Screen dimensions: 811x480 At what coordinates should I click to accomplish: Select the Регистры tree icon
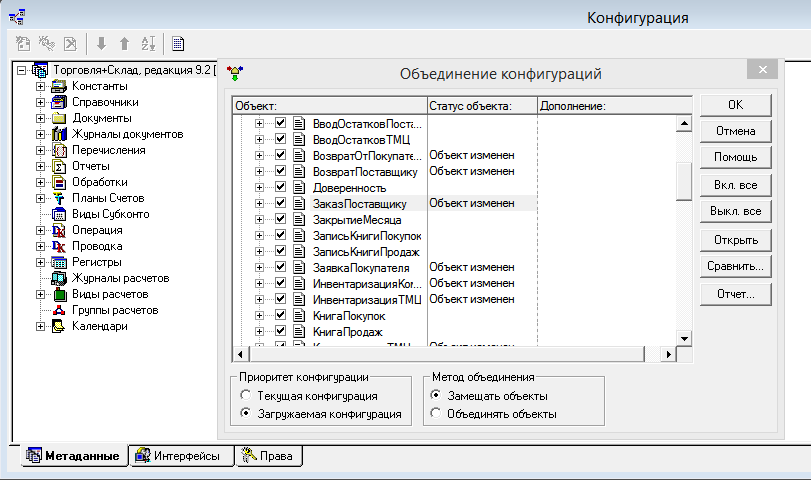click(x=59, y=262)
